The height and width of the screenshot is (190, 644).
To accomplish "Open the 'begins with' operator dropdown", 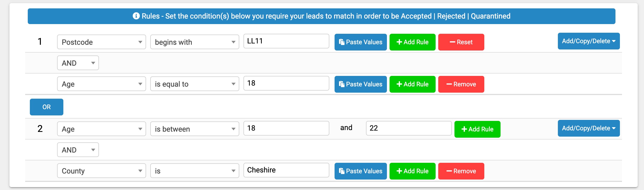I will pos(195,42).
